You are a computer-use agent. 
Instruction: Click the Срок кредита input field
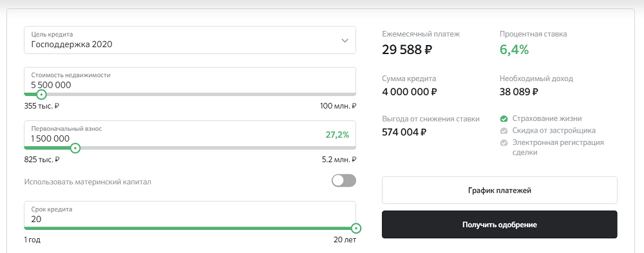(x=190, y=214)
